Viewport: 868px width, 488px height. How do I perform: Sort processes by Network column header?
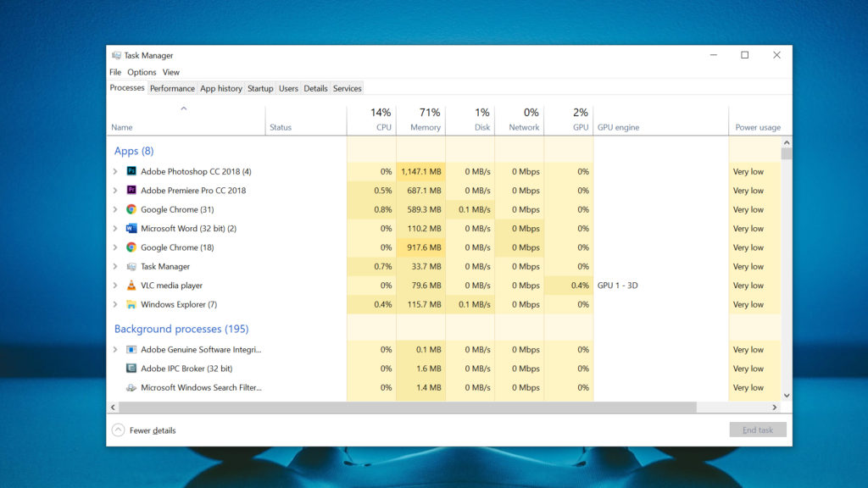[x=520, y=120]
